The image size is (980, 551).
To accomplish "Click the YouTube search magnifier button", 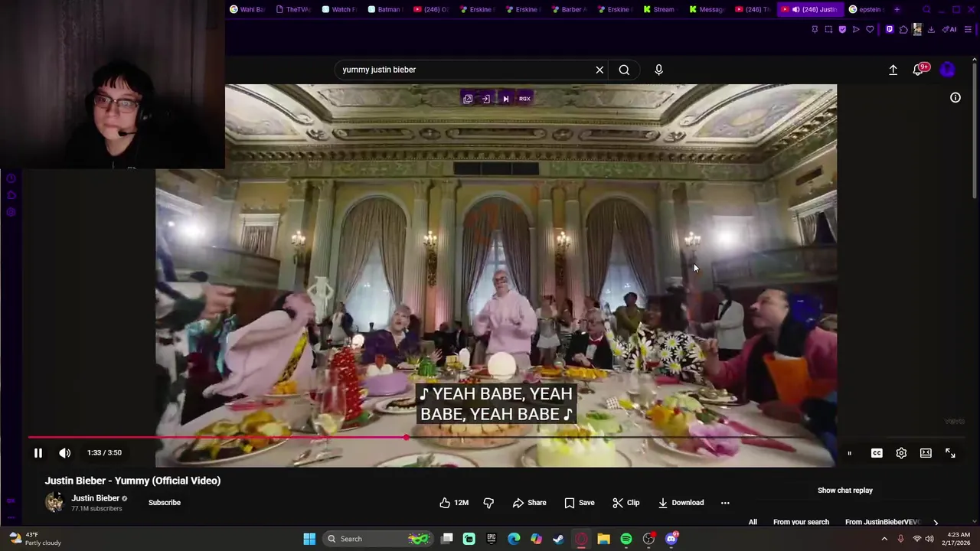I will click(624, 70).
